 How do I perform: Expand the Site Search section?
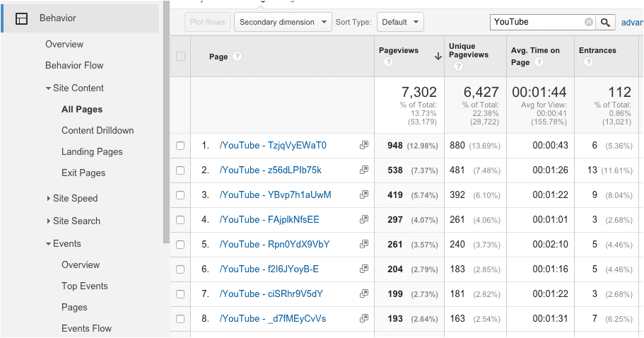pyautogui.click(x=49, y=221)
